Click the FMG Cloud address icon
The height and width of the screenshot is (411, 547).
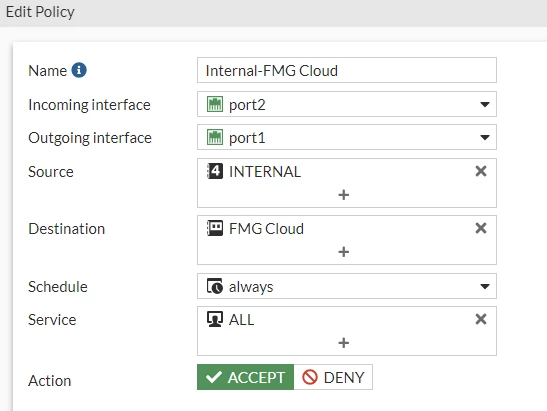[x=215, y=228]
